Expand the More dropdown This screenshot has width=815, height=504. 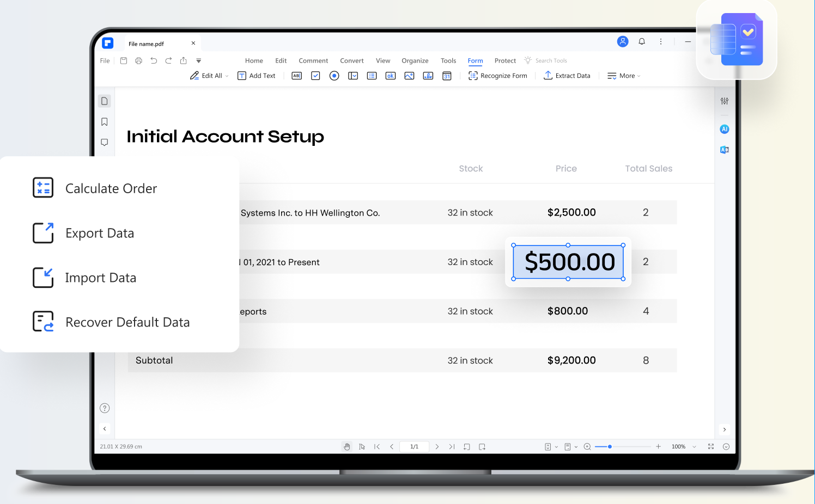(x=624, y=76)
